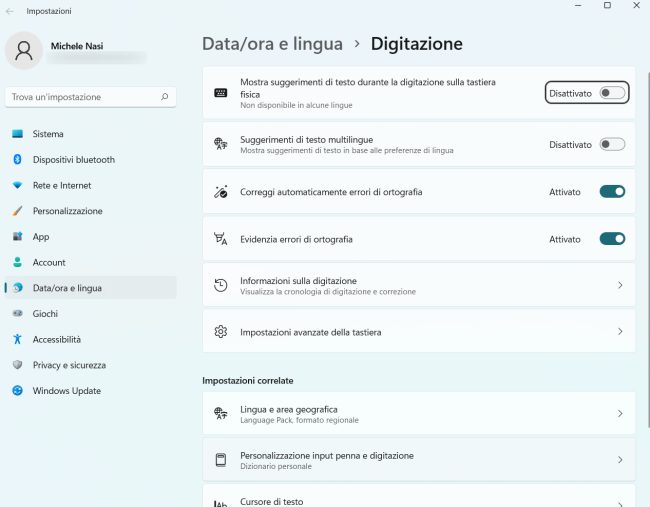Click icon beside Evidenzia errori di ortografia
Viewport: 650px width, 507px height.
click(221, 239)
